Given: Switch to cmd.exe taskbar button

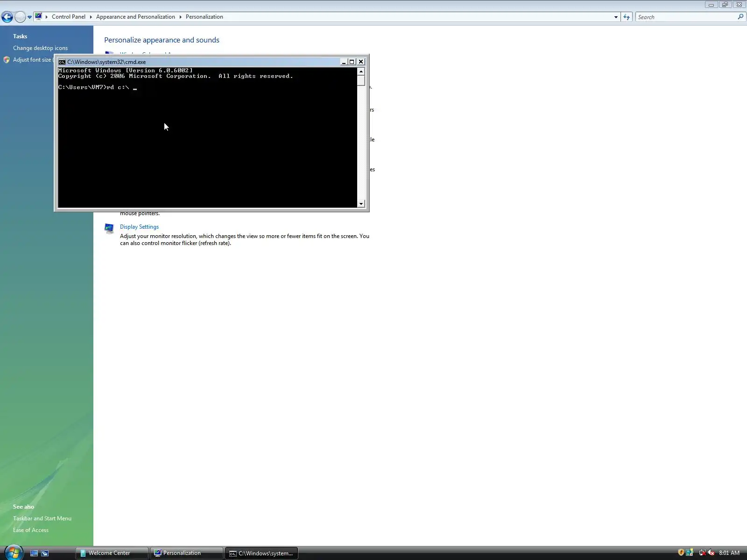Looking at the screenshot, I should (261, 553).
